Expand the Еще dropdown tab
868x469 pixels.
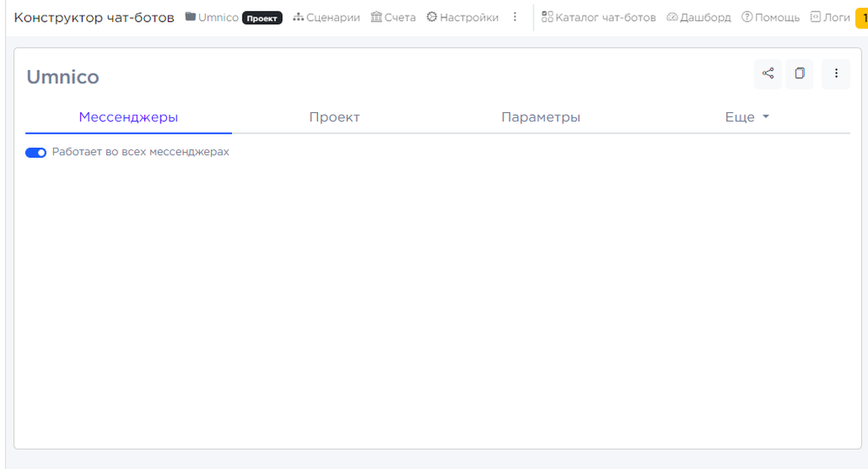747,117
